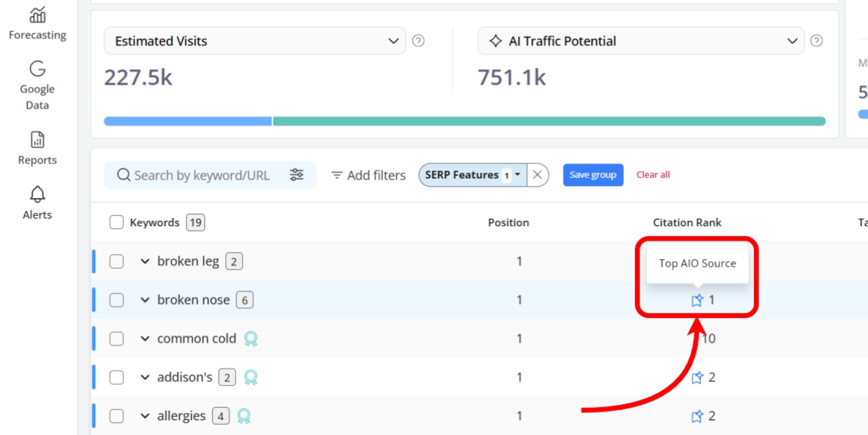This screenshot has height=435, width=868.
Task: Click help icon beside Estimated Visits
Action: tap(418, 41)
